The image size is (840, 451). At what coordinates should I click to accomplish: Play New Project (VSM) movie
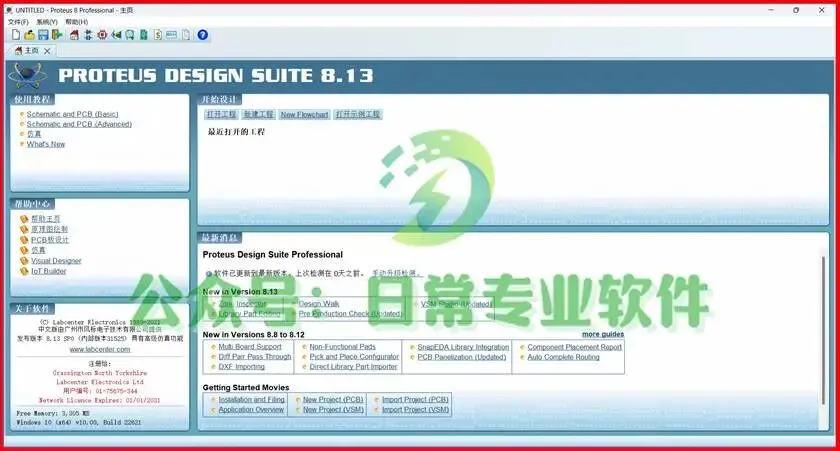pos(333,410)
